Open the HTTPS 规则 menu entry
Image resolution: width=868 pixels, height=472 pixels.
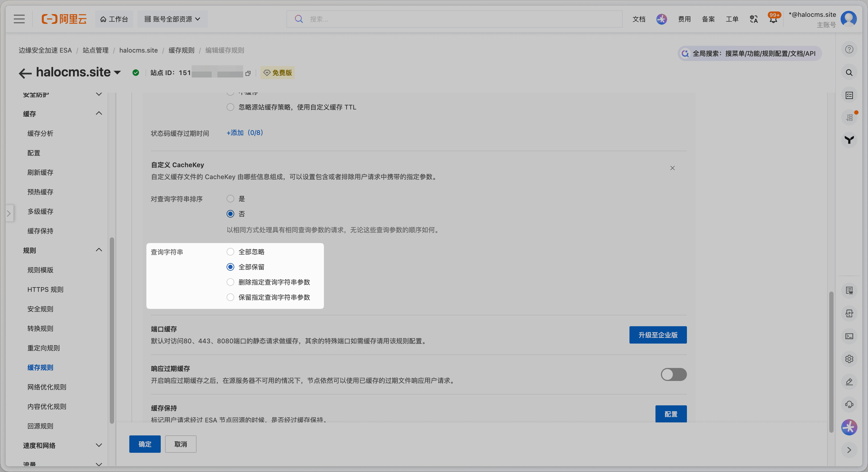point(46,289)
